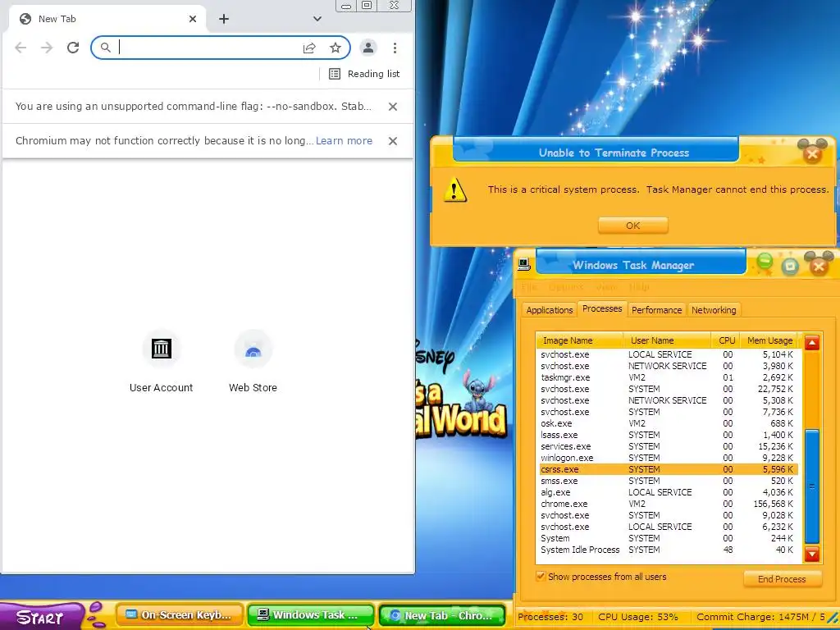This screenshot has height=630, width=840.
Task: Select the smss.exe process
Action: [x=667, y=481]
